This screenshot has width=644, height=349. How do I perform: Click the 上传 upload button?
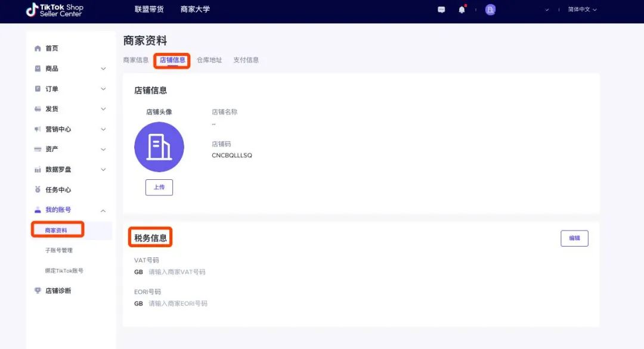click(159, 187)
